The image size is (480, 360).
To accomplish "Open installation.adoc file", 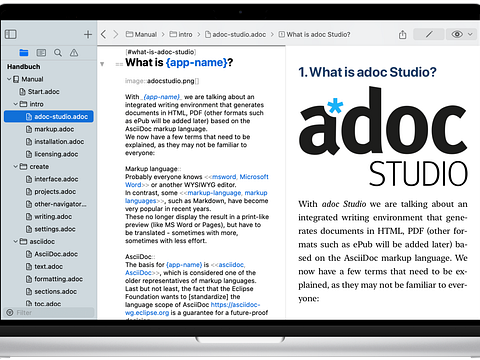I will click(x=55, y=142).
